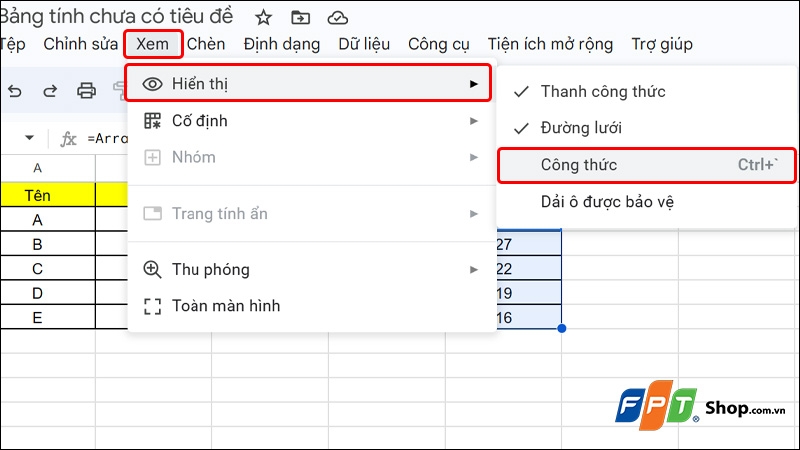This screenshot has height=450, width=800.
Task: Select the cell with value 16
Action: click(529, 317)
